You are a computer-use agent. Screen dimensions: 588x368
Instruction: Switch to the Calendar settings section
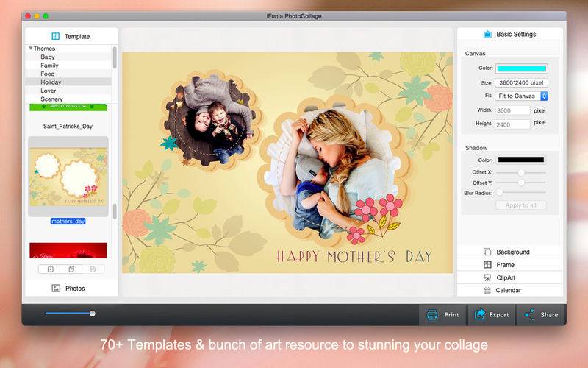coord(509,290)
